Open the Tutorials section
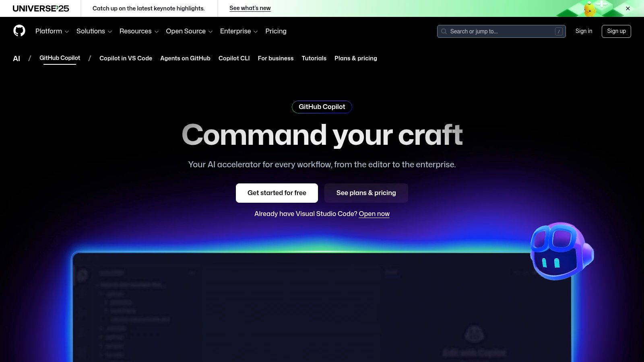 pyautogui.click(x=314, y=58)
